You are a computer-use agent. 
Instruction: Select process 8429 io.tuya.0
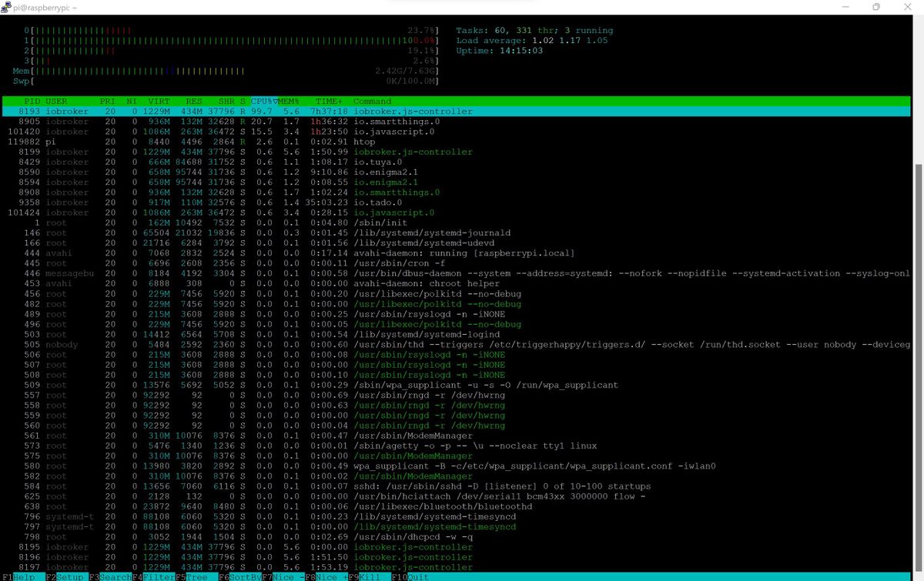(456, 162)
